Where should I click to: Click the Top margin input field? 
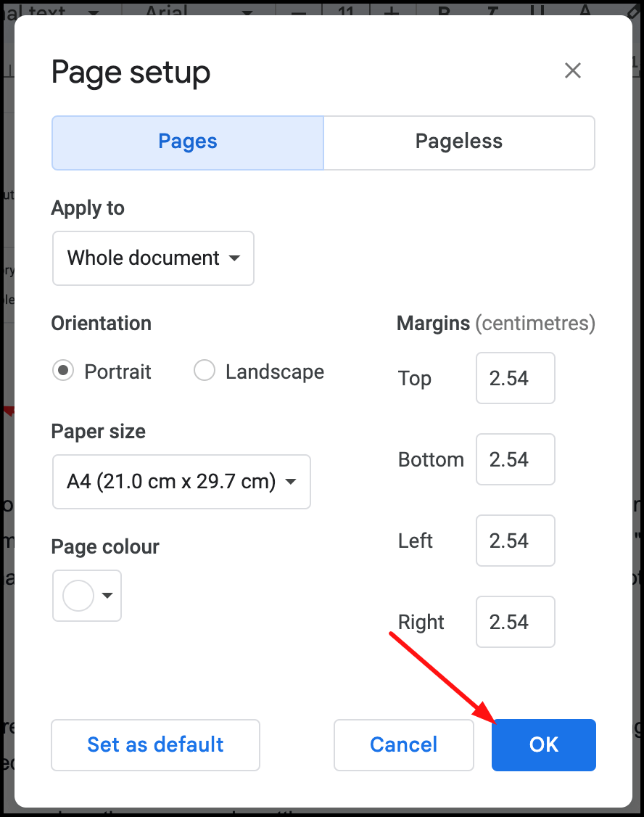click(516, 378)
